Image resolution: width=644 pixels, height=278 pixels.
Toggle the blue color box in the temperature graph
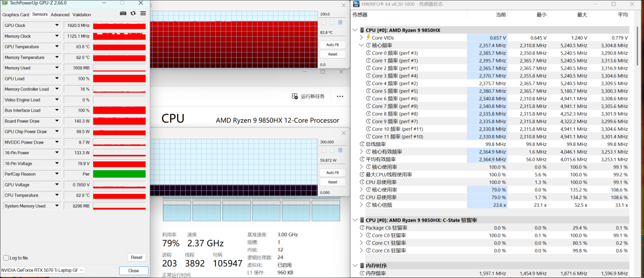(x=340, y=22)
